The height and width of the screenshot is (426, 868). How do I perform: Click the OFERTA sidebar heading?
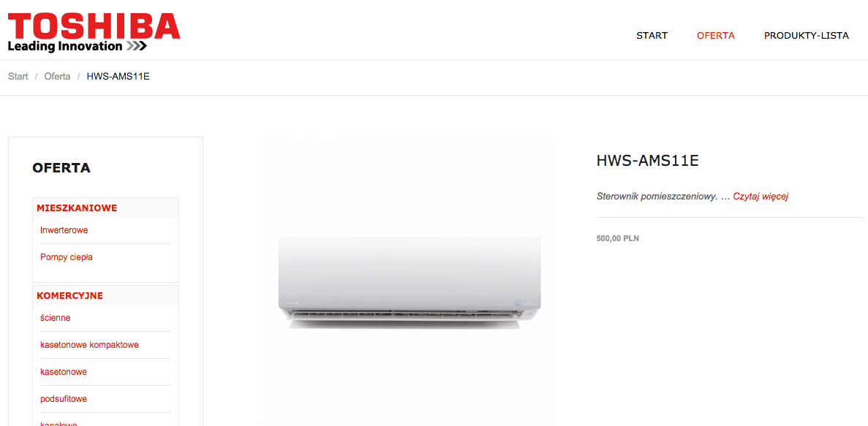pos(61,167)
